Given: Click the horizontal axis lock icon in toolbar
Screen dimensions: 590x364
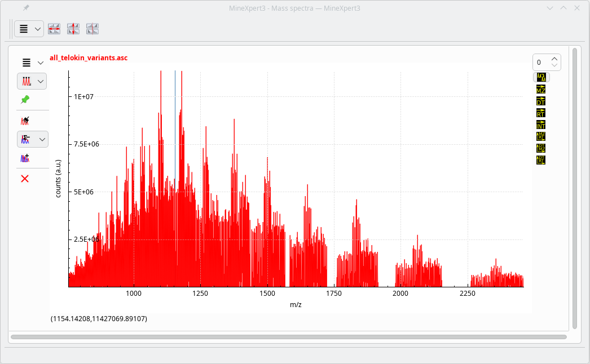Looking at the screenshot, I should [54, 29].
